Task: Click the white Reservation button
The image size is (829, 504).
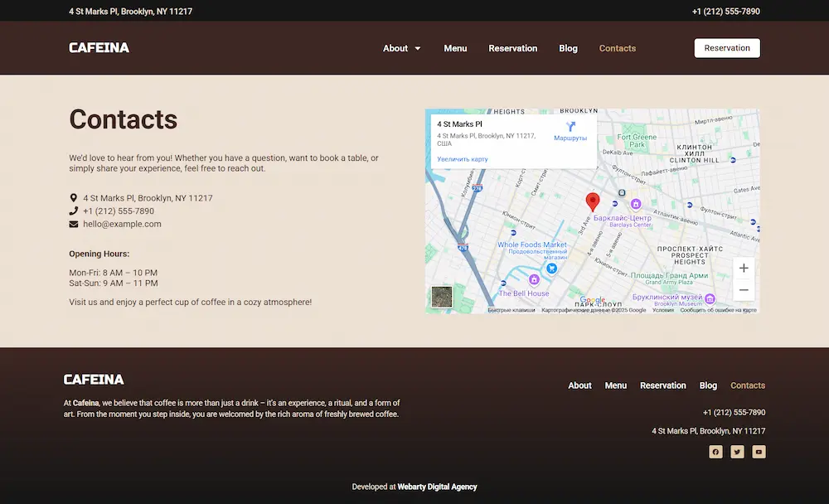Action: 727,48
